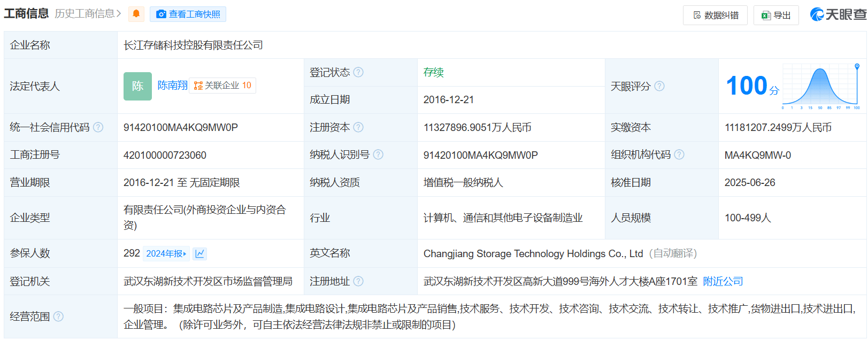Screen dimensions: 868x340
Task: Click the 工商信息 section heading
Action: pyautogui.click(x=26, y=13)
